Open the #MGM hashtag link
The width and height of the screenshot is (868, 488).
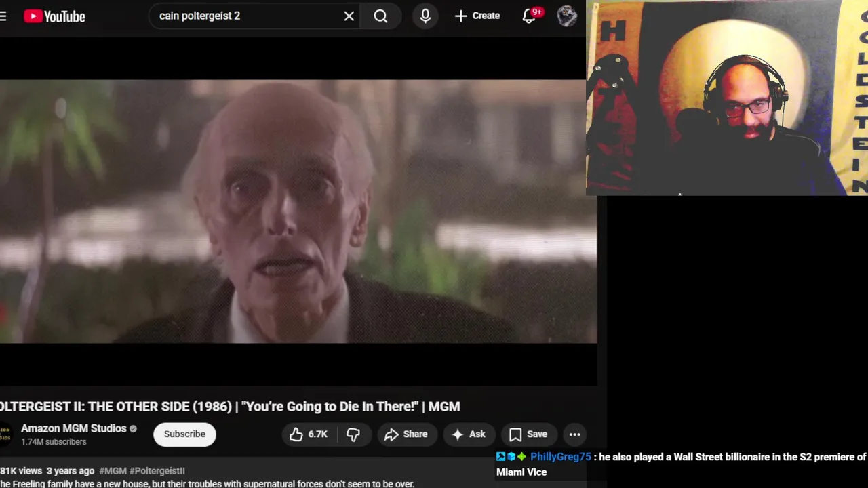tap(113, 470)
